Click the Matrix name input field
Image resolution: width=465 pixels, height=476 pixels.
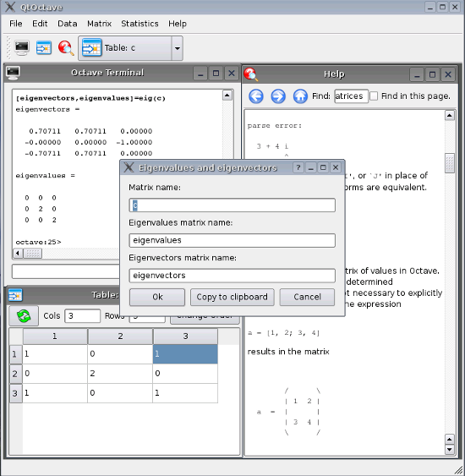pos(232,205)
